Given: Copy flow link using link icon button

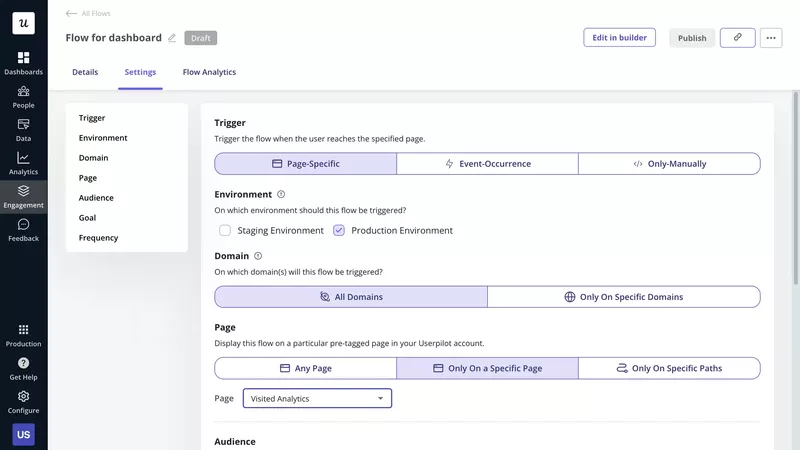Looking at the screenshot, I should (x=737, y=38).
